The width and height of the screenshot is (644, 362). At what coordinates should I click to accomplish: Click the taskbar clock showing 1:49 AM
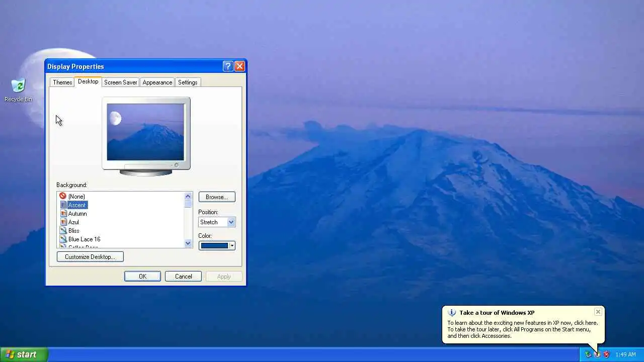[x=625, y=354]
